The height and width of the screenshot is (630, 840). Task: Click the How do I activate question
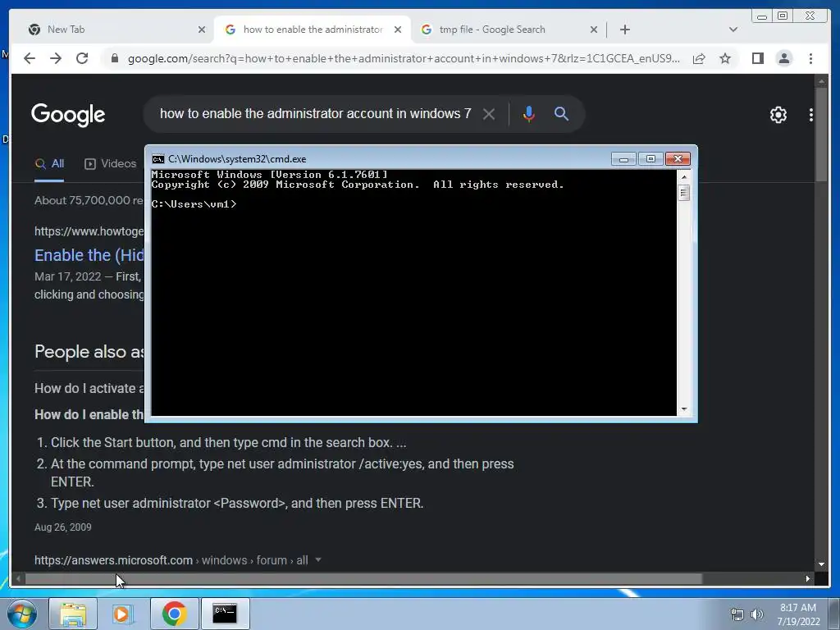click(89, 388)
